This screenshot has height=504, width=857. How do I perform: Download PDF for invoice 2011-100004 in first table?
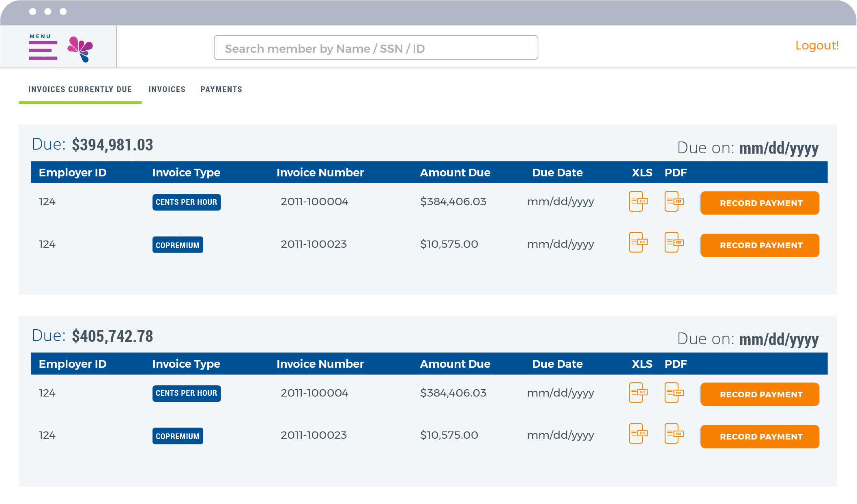point(674,202)
